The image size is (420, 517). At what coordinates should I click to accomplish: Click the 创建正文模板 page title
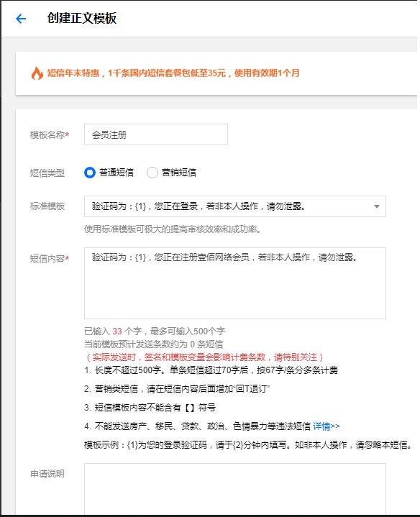82,18
